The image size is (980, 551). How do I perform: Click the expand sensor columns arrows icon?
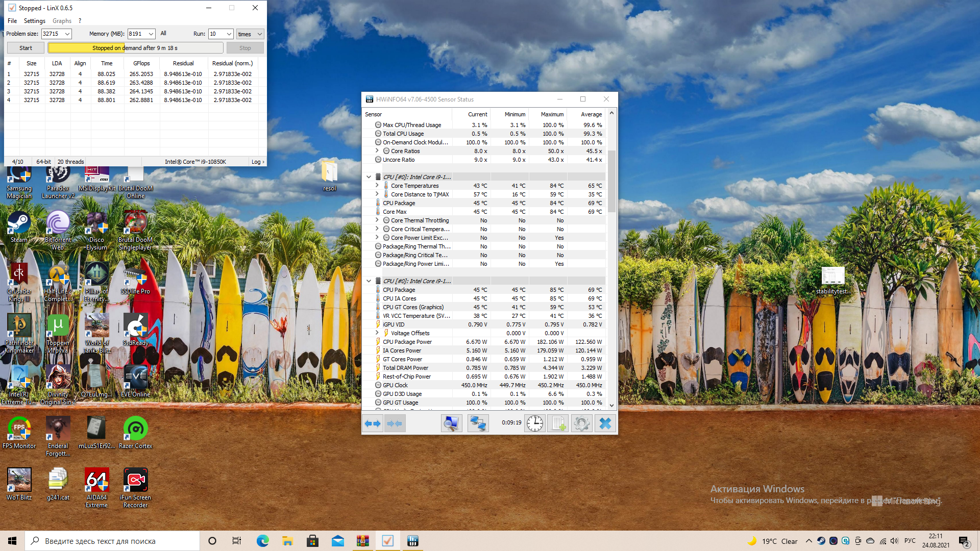click(373, 423)
